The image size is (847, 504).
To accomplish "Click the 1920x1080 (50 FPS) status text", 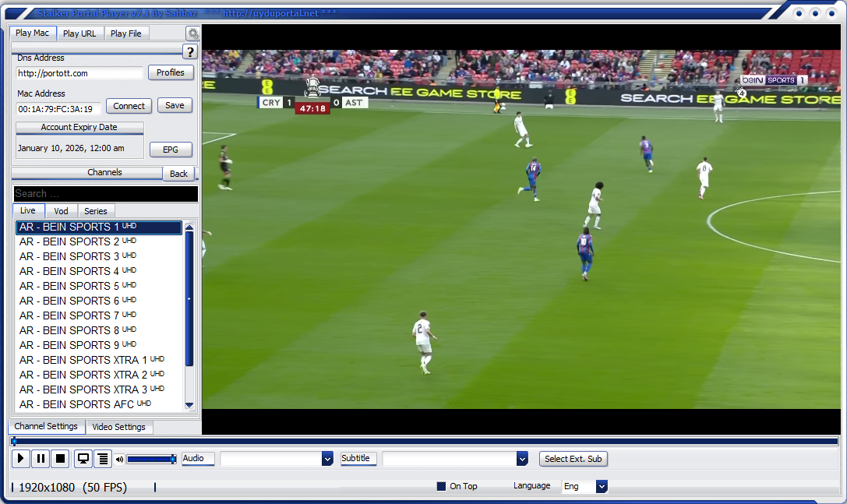I will 73,488.
